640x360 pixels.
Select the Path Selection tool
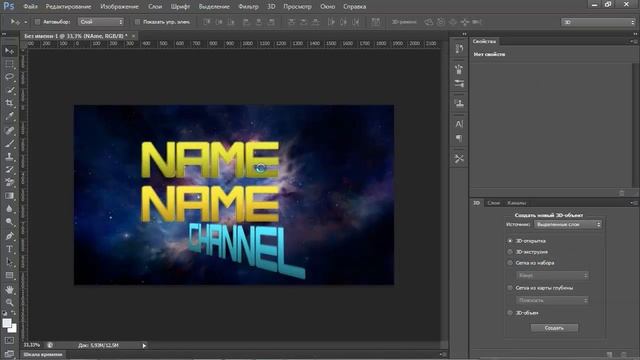(10, 262)
